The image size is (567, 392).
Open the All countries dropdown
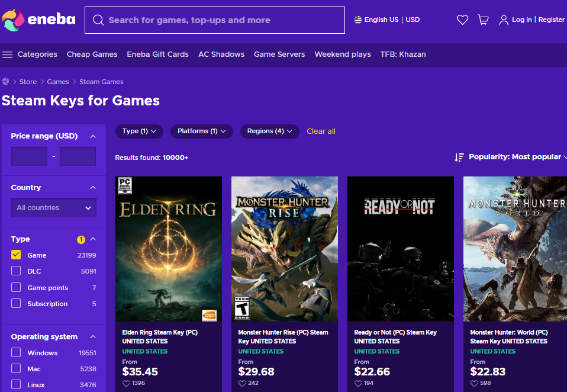[53, 208]
